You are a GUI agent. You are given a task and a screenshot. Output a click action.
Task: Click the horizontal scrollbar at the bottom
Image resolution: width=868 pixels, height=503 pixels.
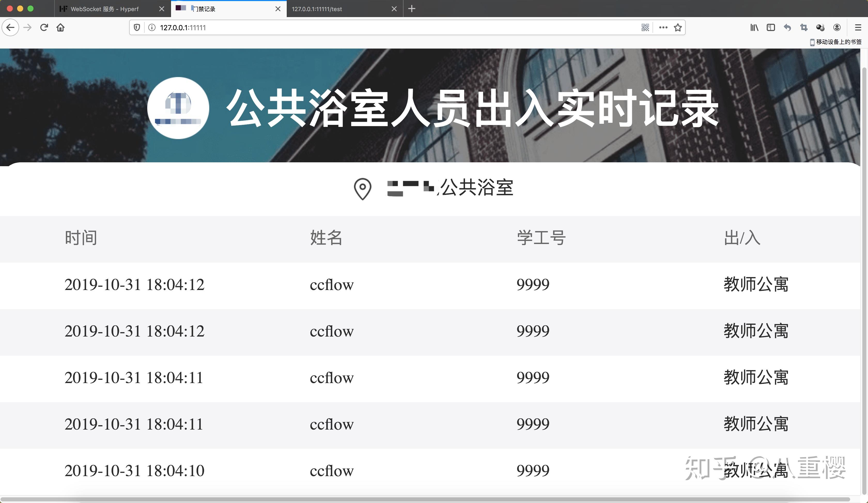tap(425, 499)
